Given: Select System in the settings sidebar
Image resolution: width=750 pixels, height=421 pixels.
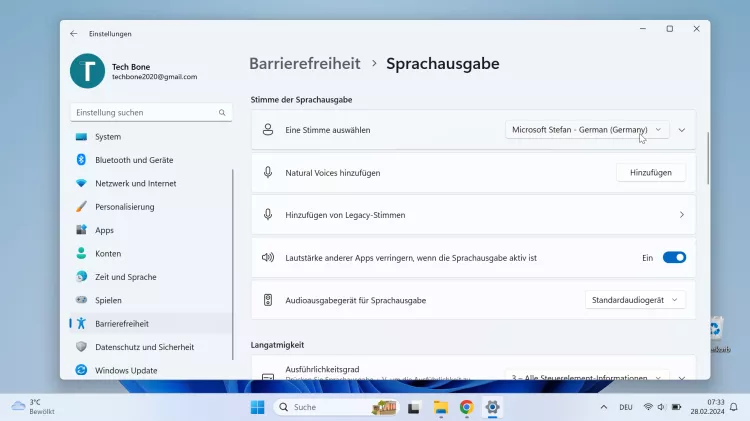Looking at the screenshot, I should click(151, 137).
